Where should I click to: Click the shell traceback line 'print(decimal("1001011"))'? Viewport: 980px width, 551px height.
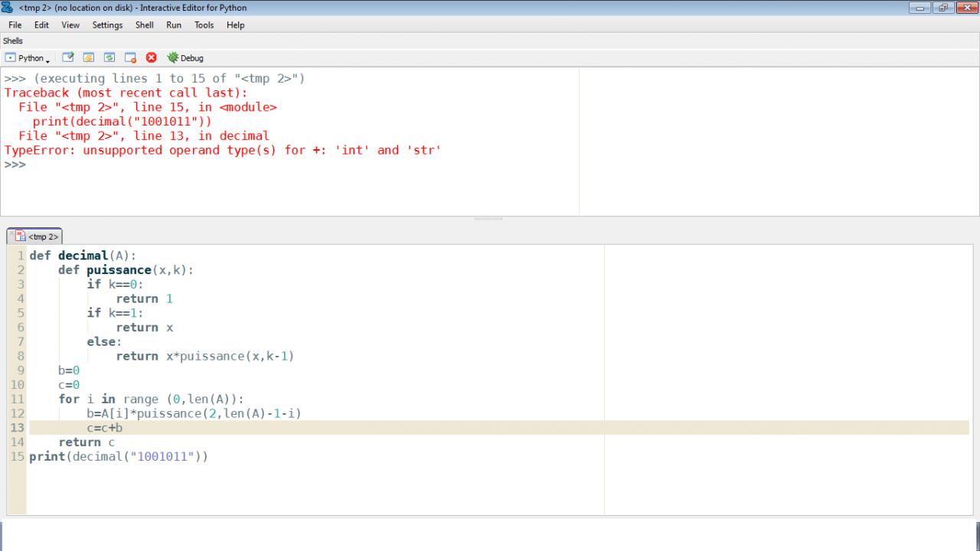coord(122,122)
